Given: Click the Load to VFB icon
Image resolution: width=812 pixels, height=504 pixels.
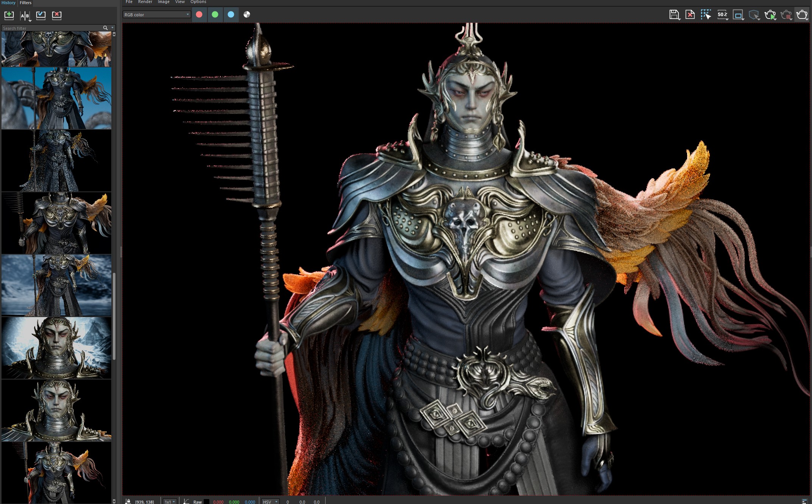Looking at the screenshot, I should 41,15.
